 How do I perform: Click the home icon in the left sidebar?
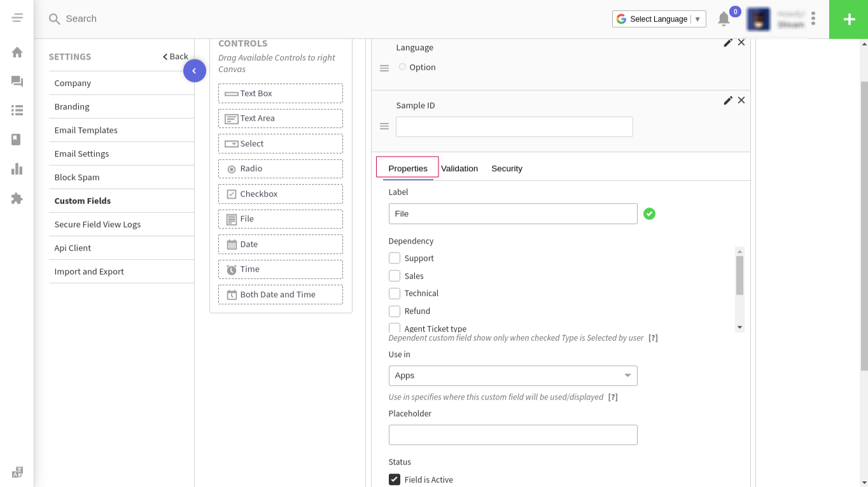[17, 53]
